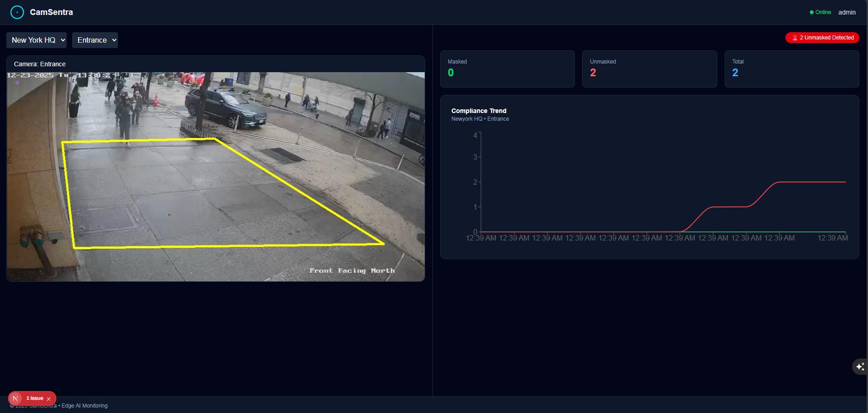Click the last 12:39 AM axis label

click(x=833, y=238)
